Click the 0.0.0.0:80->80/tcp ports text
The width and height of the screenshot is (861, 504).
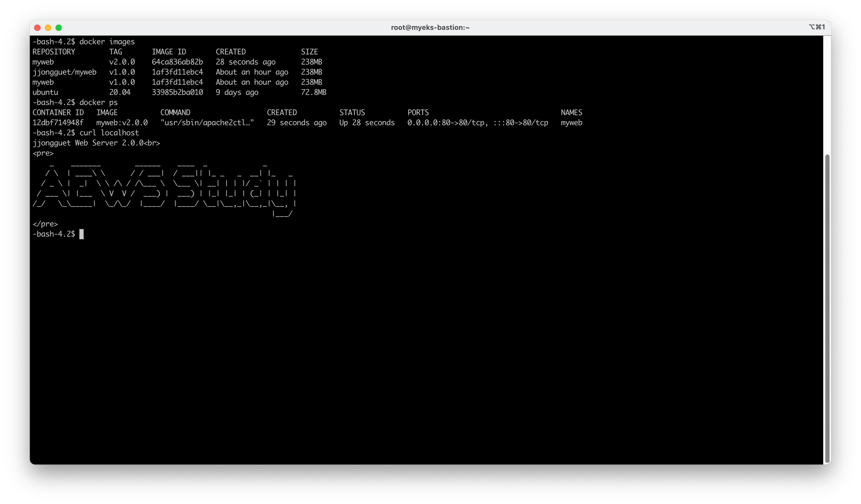pyautogui.click(x=446, y=123)
